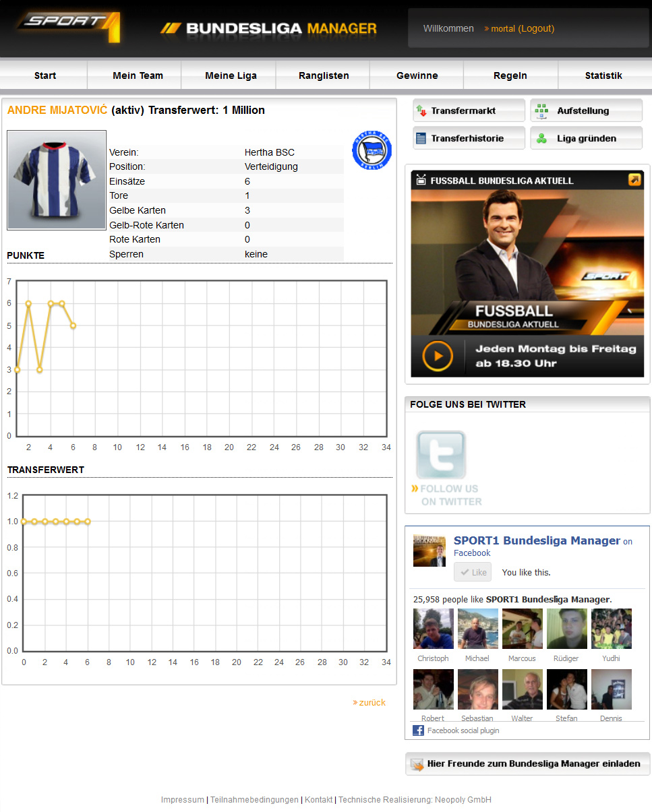Open the Mein Team menu

click(138, 75)
